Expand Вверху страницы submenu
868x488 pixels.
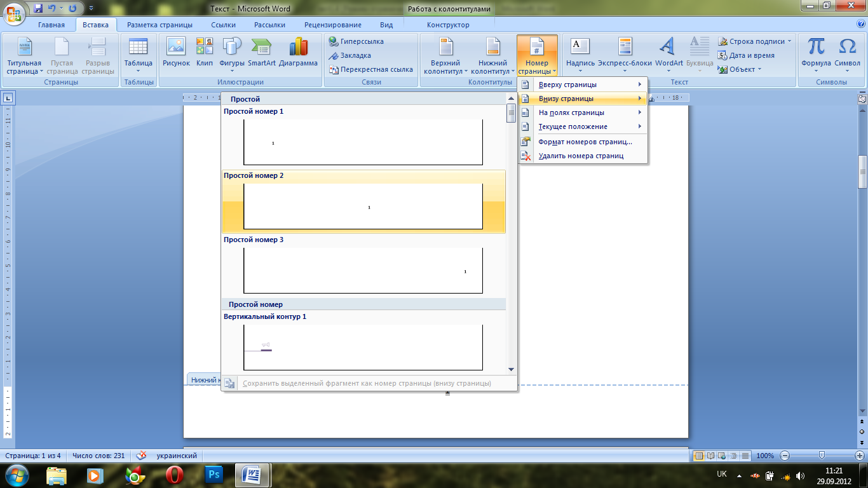[583, 85]
